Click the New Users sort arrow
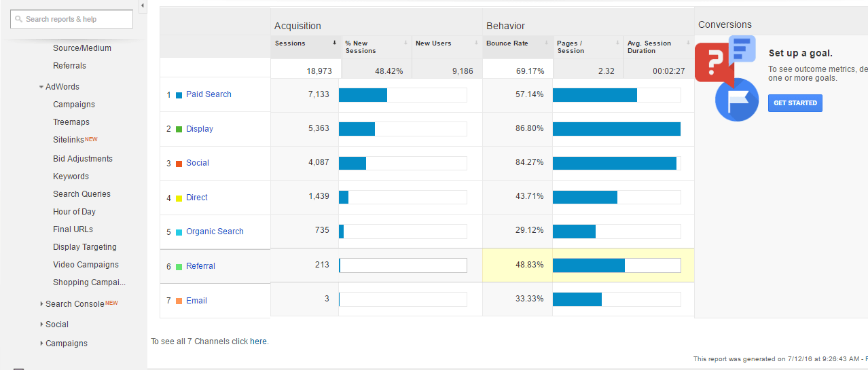868x370 pixels. pyautogui.click(x=475, y=43)
